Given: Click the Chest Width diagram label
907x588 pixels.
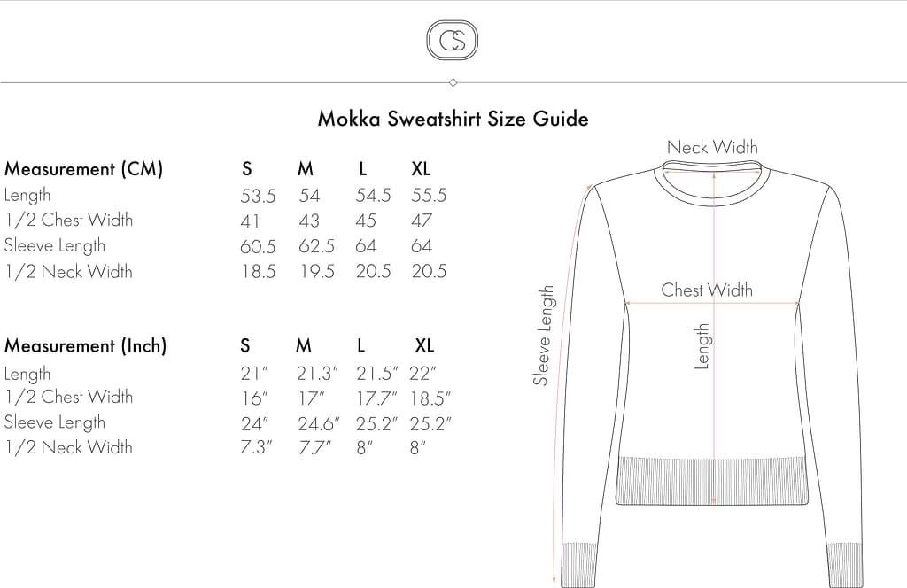Looking at the screenshot, I should point(707,290).
